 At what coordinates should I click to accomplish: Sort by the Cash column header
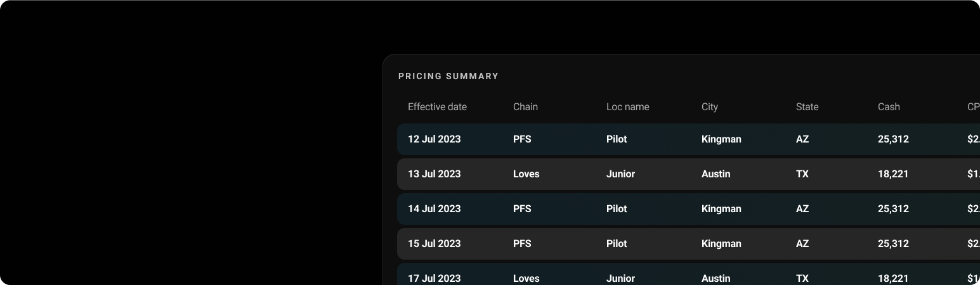(x=889, y=107)
